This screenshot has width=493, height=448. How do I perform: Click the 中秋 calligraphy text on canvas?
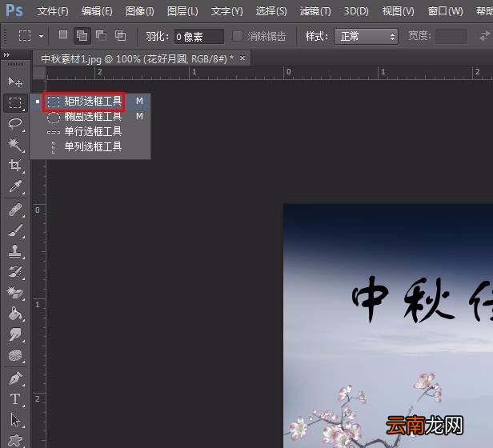pyautogui.click(x=404, y=298)
